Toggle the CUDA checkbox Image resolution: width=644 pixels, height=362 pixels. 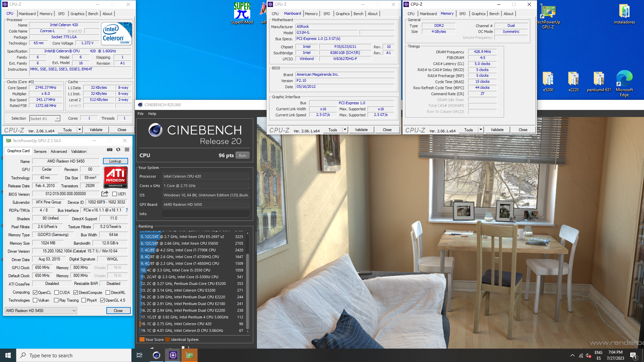pyautogui.click(x=57, y=292)
